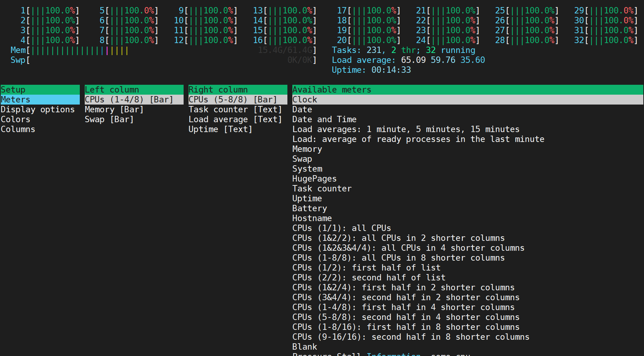Image resolution: width=644 pixels, height=356 pixels.
Task: Choose Task counter in available meters
Action: pyautogui.click(x=322, y=189)
